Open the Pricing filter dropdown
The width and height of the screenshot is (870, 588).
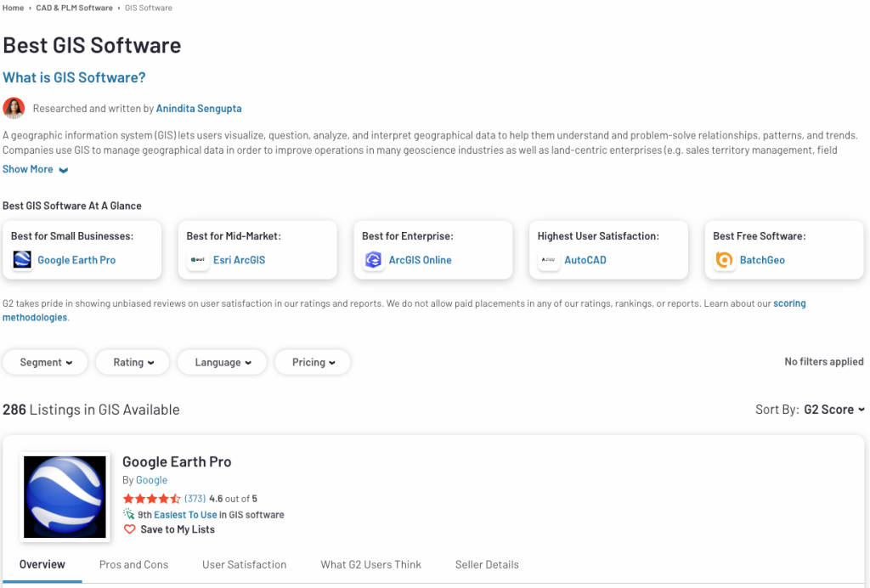tap(313, 362)
